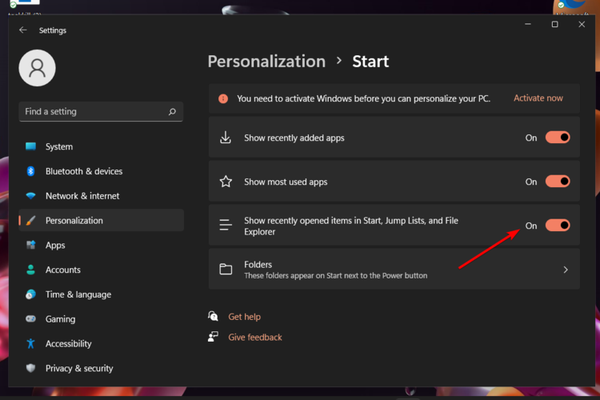Click the Network wifi icon
600x400 pixels.
[x=31, y=196]
